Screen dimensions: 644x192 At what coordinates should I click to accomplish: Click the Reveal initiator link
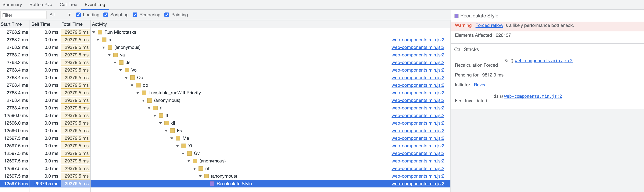pyautogui.click(x=481, y=85)
